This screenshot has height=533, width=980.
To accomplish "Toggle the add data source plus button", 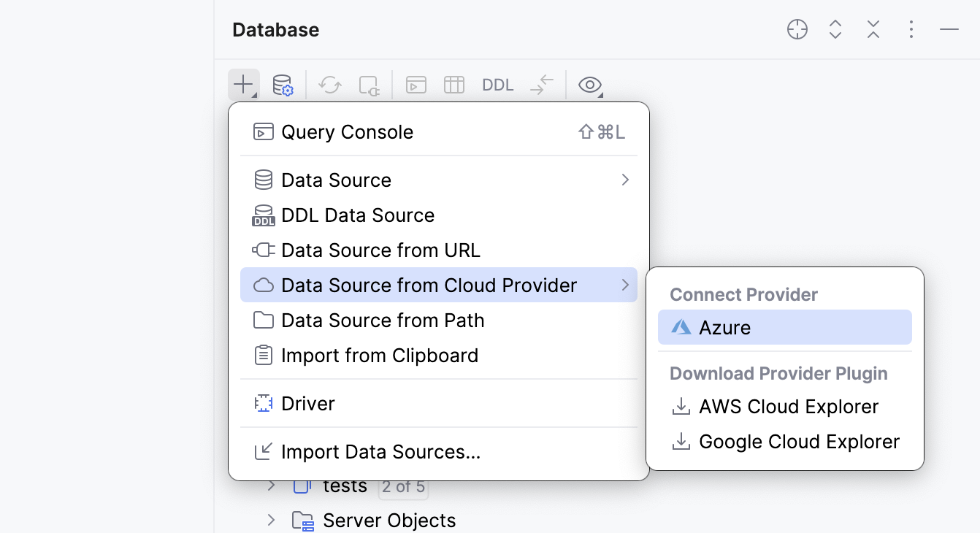I will tap(243, 84).
